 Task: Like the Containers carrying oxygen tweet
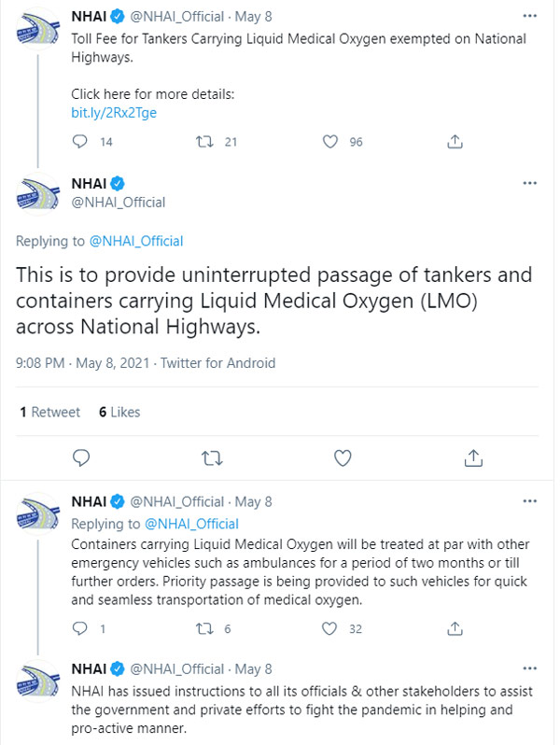coord(329,629)
